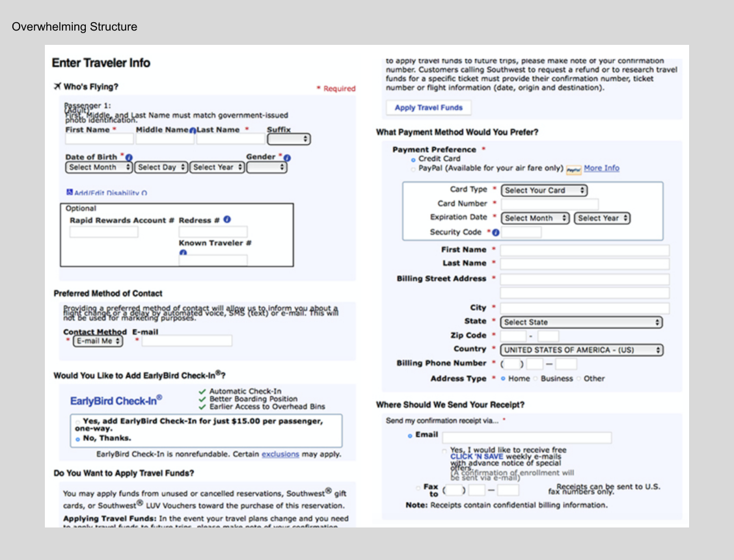Viewport: 734px width, 560px height.
Task: Open the Add/Edit Disability link
Action: click(x=110, y=193)
